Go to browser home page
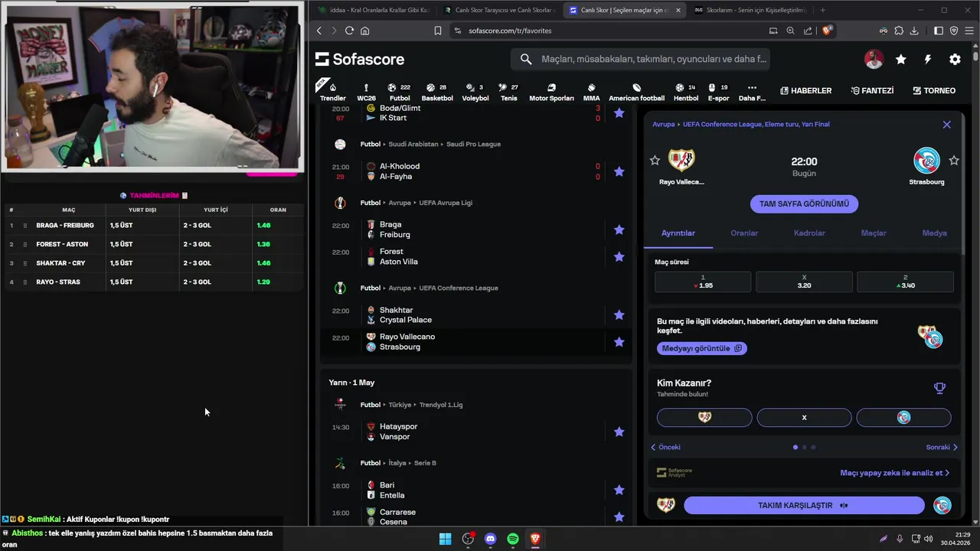Image resolution: width=980 pixels, height=551 pixels. [364, 31]
